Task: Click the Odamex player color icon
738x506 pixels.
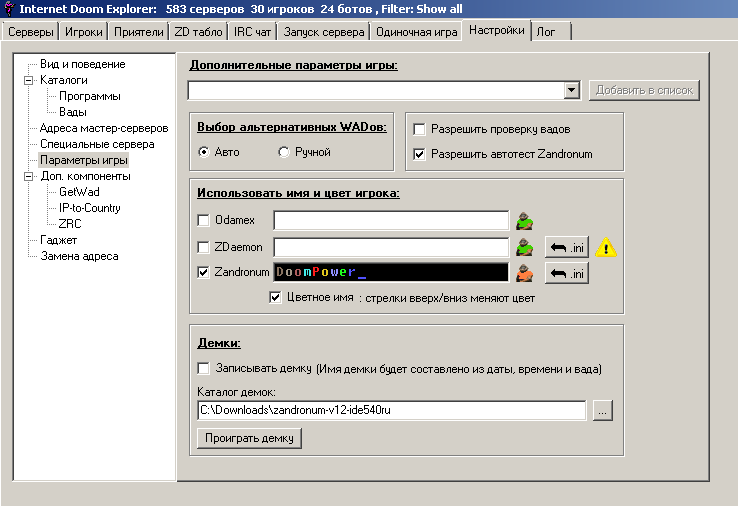Action: (522, 221)
